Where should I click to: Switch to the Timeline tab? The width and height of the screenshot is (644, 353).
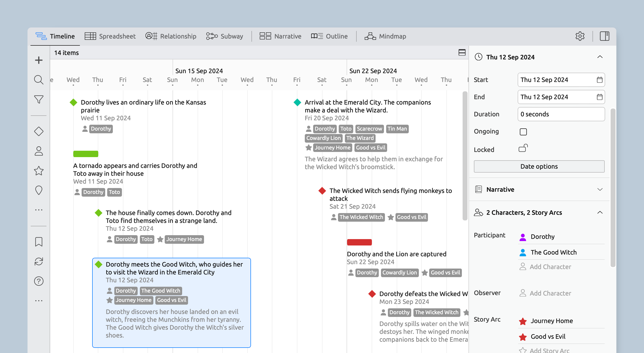(55, 36)
